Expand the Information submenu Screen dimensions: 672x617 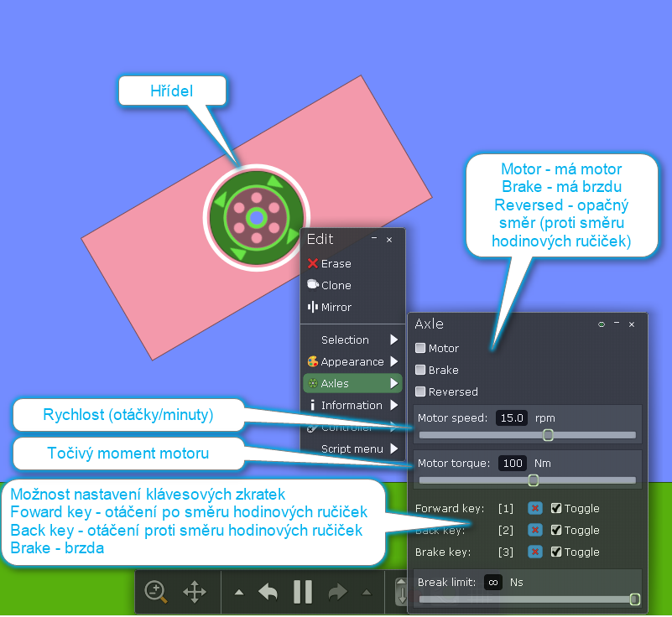352,405
